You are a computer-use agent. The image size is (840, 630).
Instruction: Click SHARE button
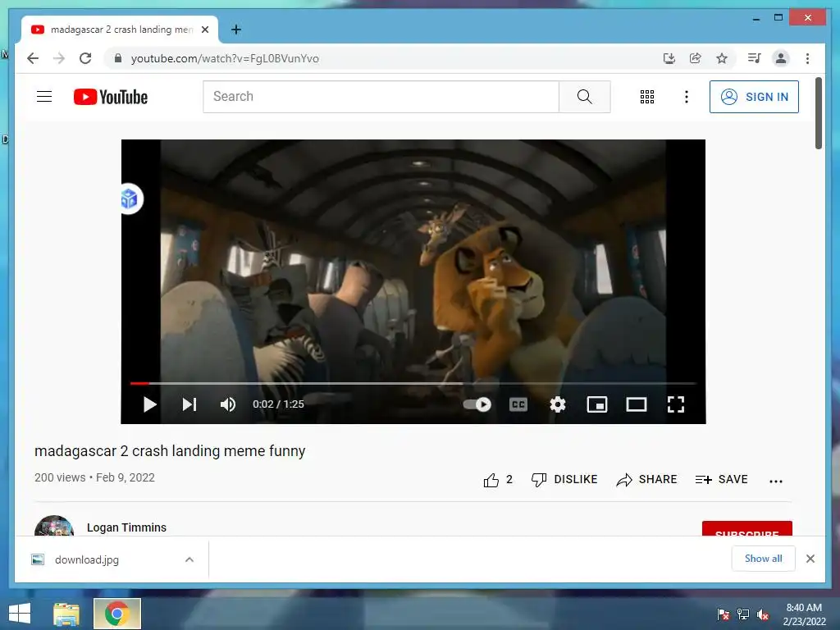pos(646,479)
